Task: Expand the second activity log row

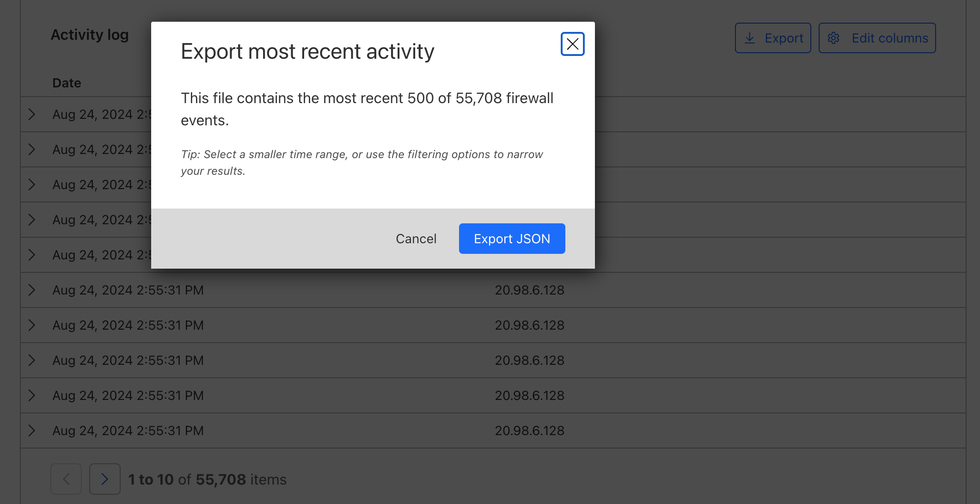Action: pos(31,149)
